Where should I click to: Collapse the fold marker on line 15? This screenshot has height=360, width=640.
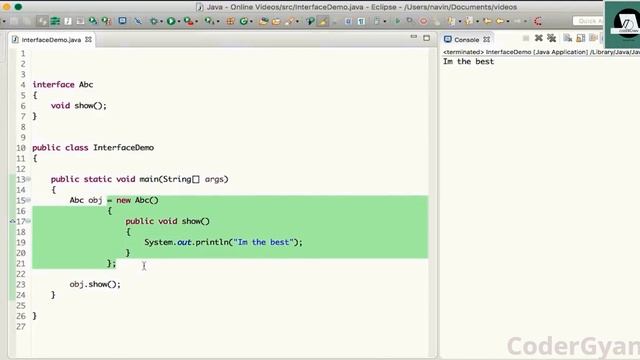click(x=28, y=200)
